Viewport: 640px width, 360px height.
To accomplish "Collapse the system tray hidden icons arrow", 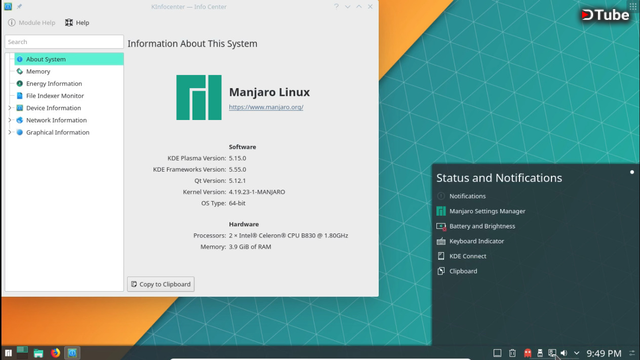I will (576, 353).
